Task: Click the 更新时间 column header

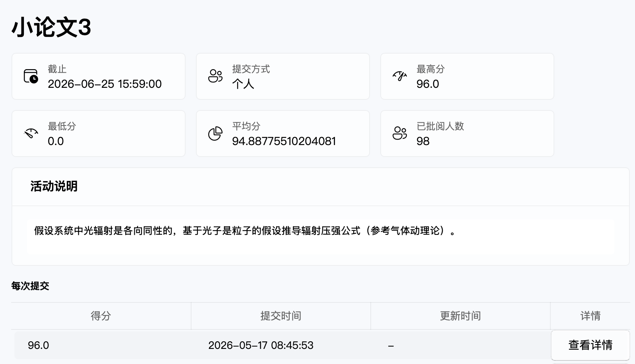Action: click(x=460, y=316)
